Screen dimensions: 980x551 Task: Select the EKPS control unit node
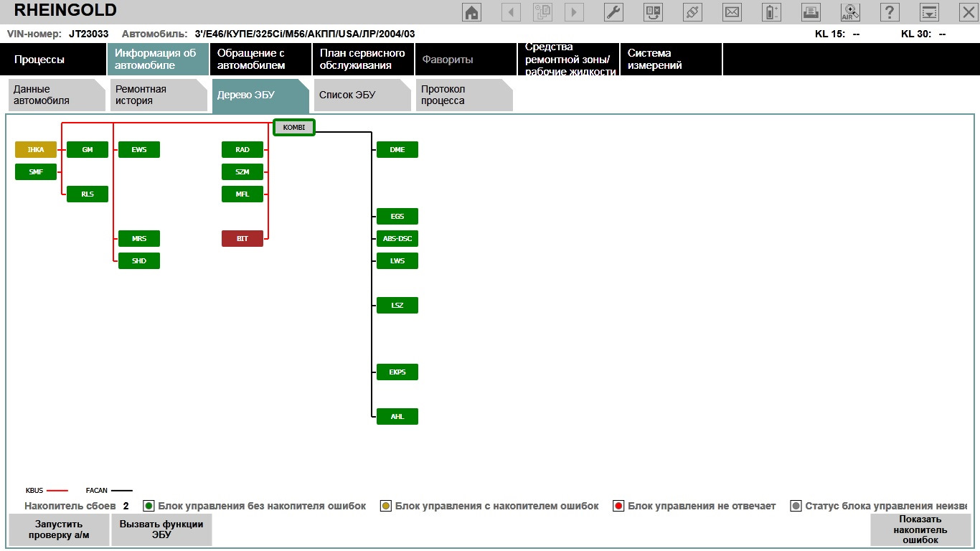coord(397,372)
